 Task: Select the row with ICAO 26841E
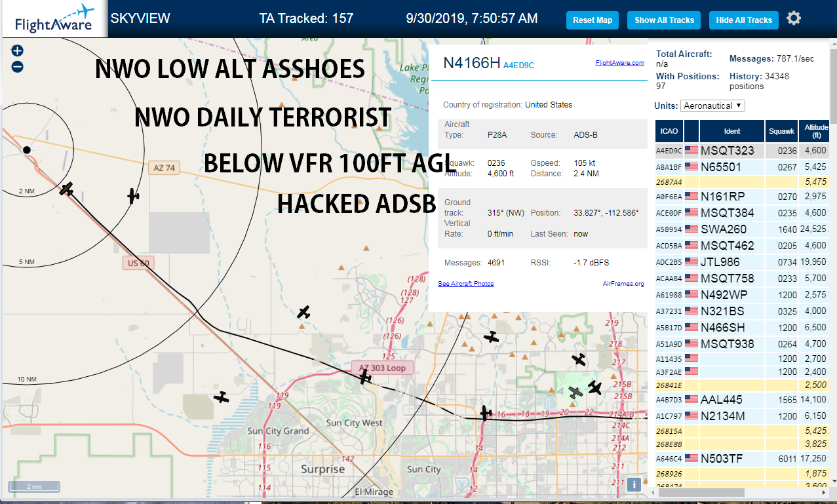coord(743,385)
